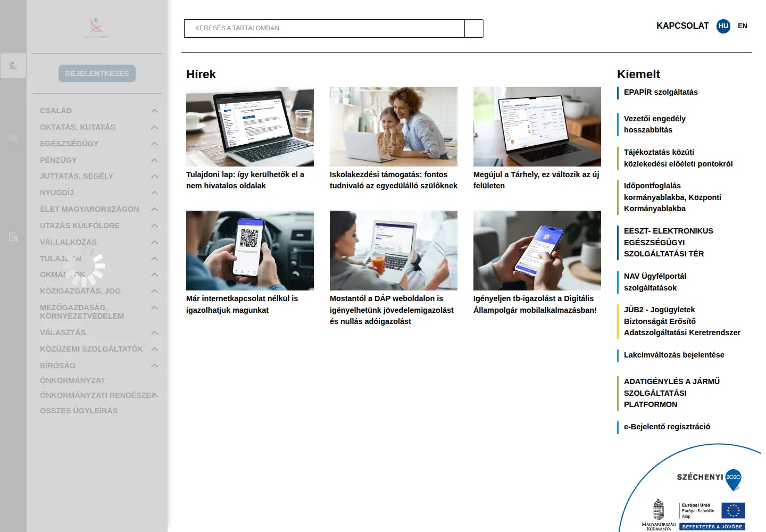
Task: Expand the OKTATÁS, KUTATÁS chevron
Action: pos(154,127)
